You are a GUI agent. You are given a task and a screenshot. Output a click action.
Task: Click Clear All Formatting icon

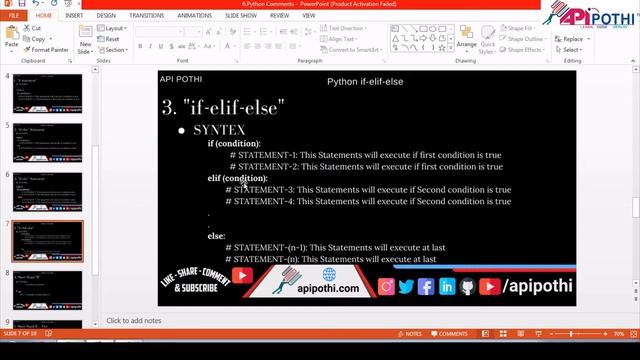(233, 32)
